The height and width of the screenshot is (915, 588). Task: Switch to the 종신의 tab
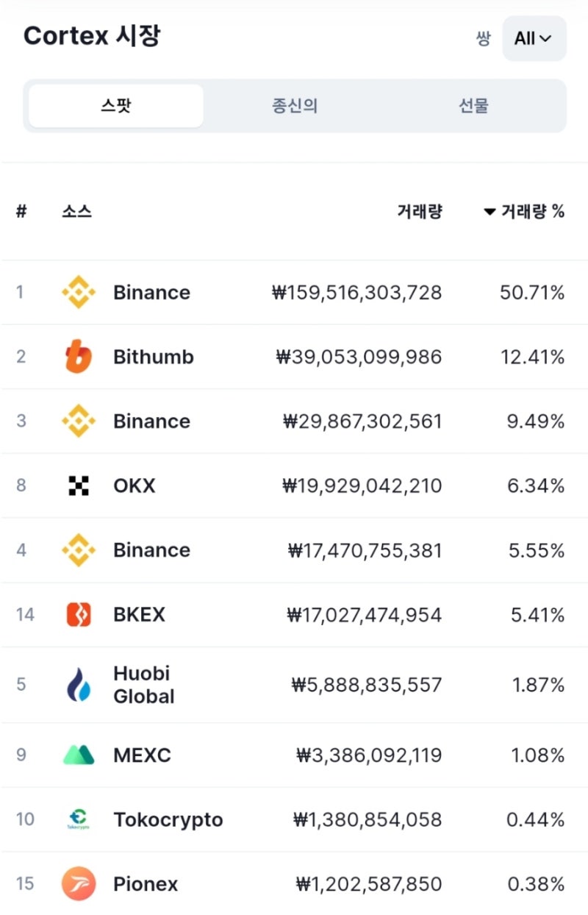click(x=295, y=106)
